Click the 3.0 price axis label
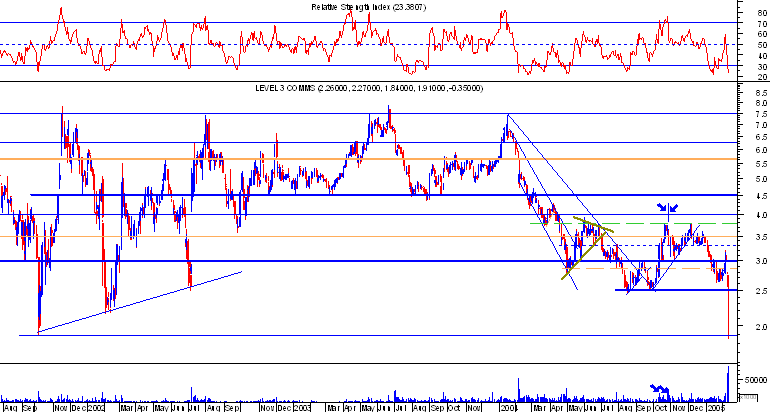Screen dimensions: 770x412 (x=762, y=261)
